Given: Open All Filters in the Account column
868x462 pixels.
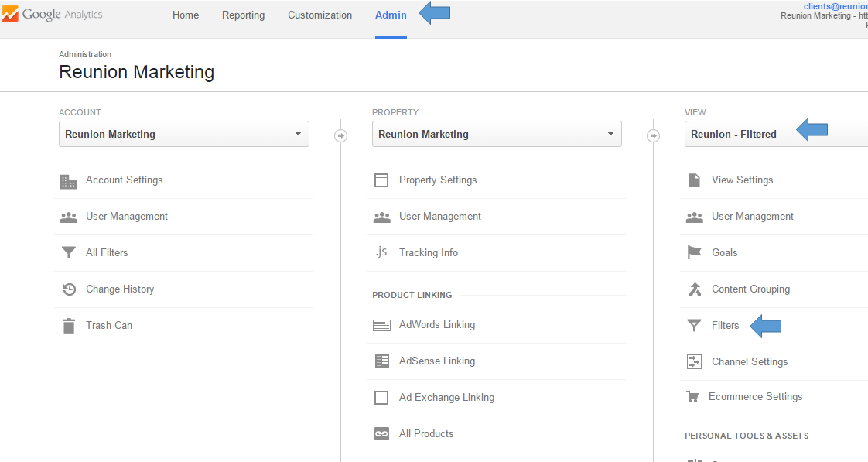Looking at the screenshot, I should [x=107, y=252].
